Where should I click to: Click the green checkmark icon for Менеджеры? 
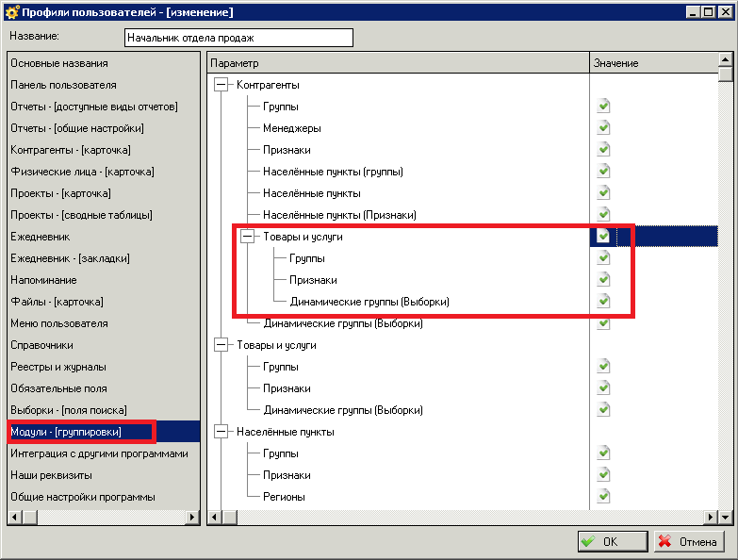click(x=603, y=128)
